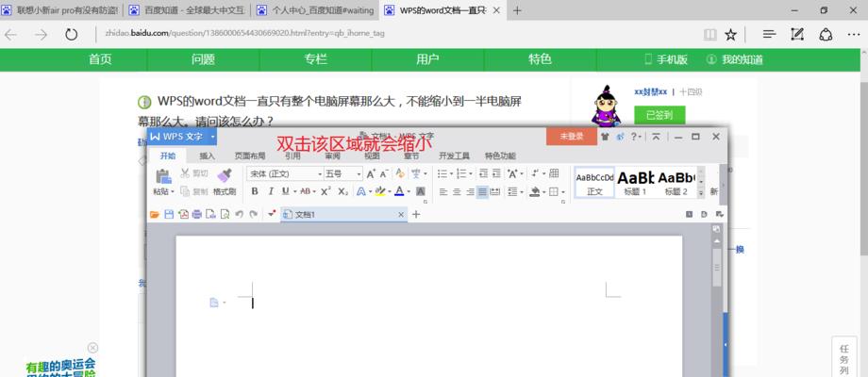
Task: Click the print icon in quick toolbar
Action: coord(196,215)
